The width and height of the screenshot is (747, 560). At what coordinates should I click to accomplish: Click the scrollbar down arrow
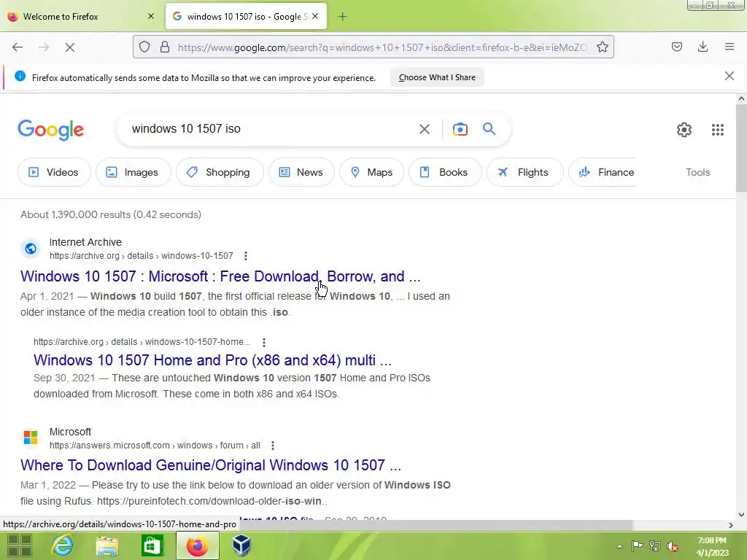[741, 514]
